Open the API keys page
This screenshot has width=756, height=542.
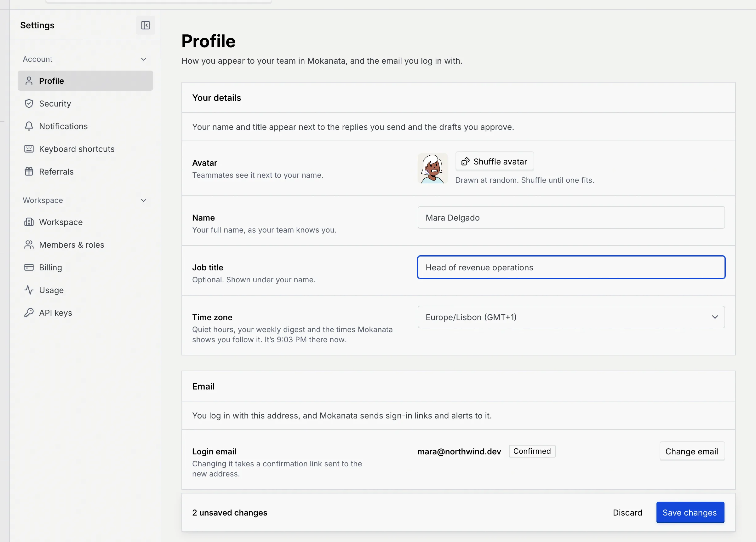[x=85, y=313]
